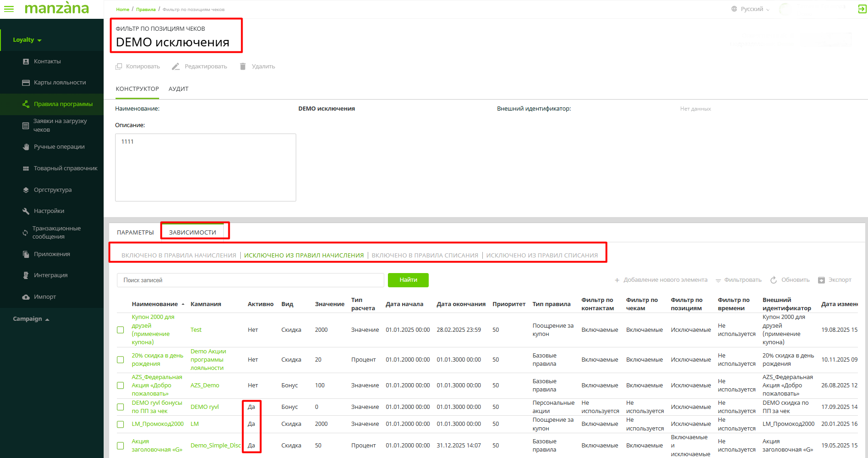Open the AZS_Demo campaign link
This screenshot has width=868, height=458.
point(205,385)
